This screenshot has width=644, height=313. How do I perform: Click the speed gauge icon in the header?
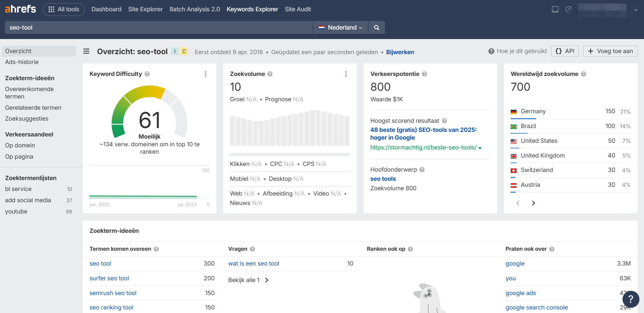(569, 9)
